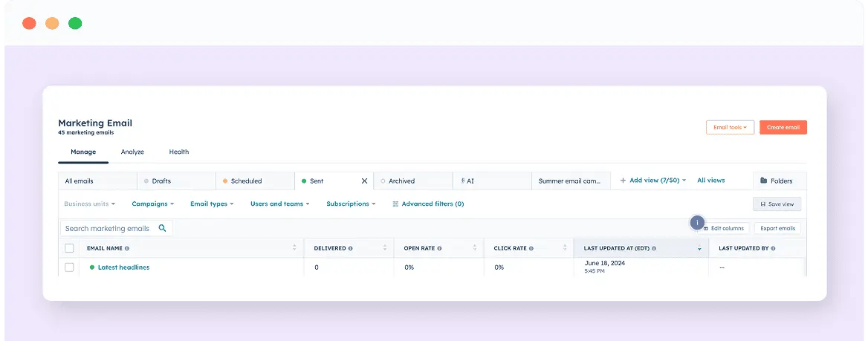Screen dimensions: 868x341
Task: Sort by the Open Rate column arrows
Action: pyautogui.click(x=474, y=248)
